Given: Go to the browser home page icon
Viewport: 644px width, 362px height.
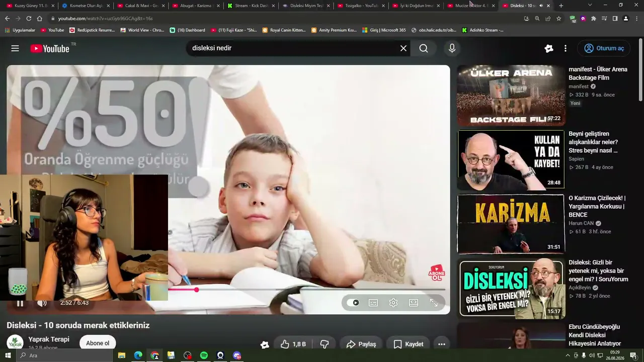Looking at the screenshot, I should tap(40, 19).
